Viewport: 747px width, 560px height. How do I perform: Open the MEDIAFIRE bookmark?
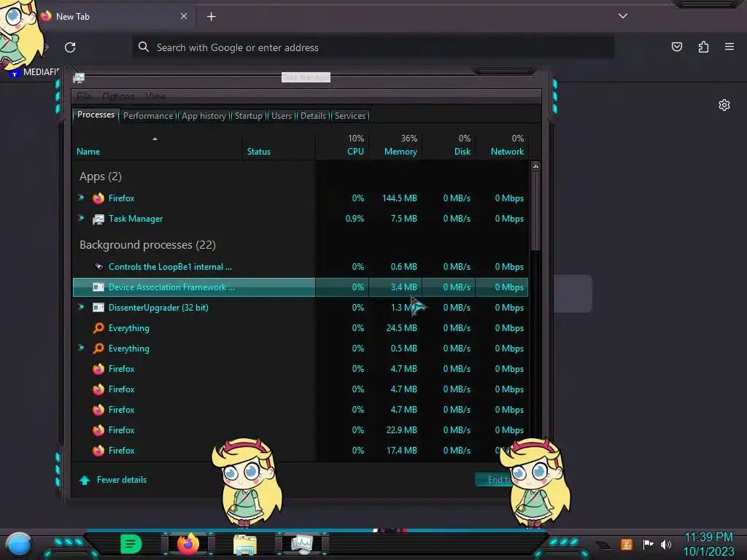point(36,72)
